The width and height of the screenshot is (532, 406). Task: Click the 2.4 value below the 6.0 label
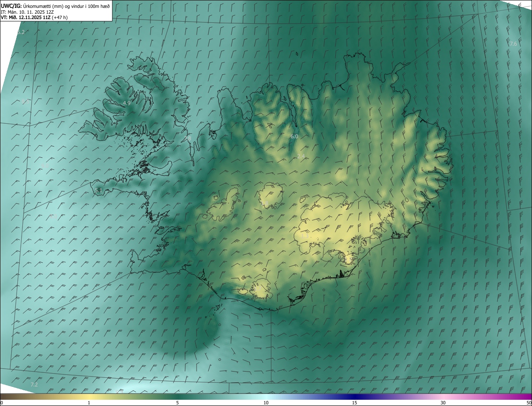coord(301,156)
